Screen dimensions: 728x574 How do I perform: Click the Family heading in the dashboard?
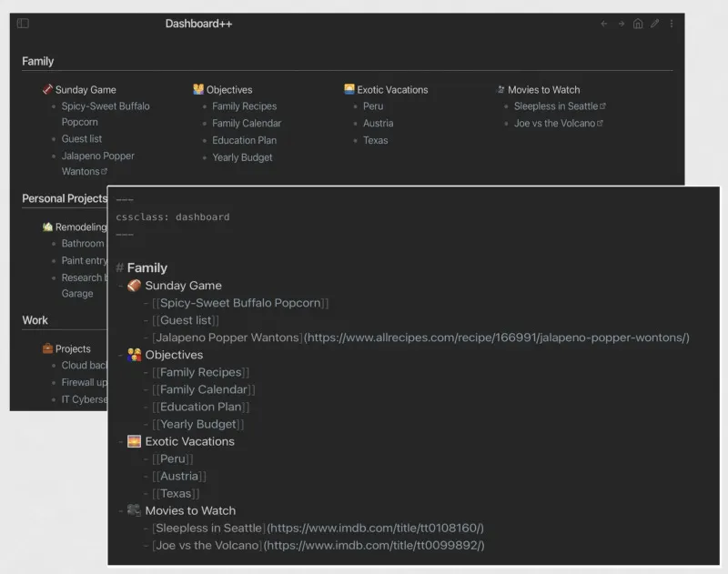pos(37,61)
